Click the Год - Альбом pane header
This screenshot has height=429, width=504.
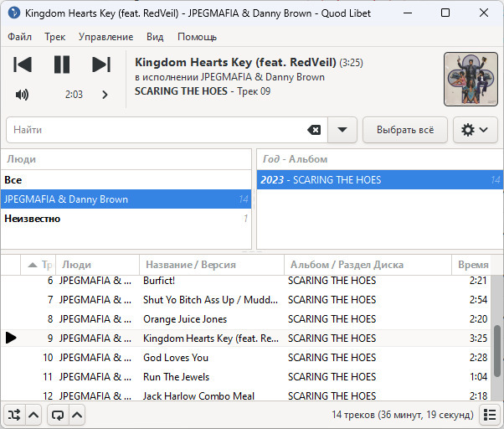(x=380, y=159)
